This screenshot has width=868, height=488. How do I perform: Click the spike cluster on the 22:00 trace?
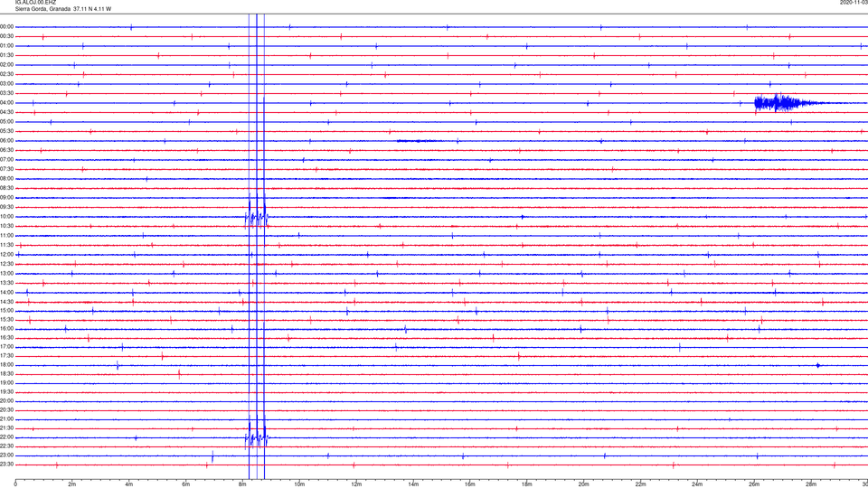coord(257,437)
